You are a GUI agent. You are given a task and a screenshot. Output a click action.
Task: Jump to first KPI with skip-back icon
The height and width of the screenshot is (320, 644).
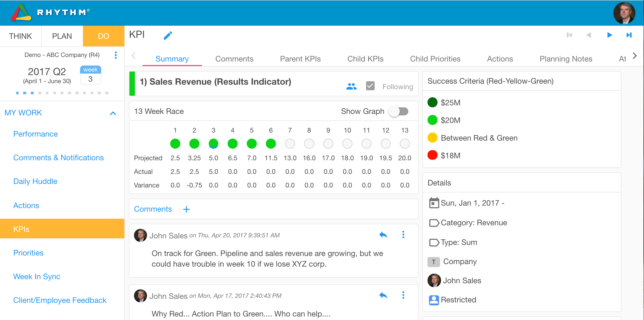tap(569, 35)
